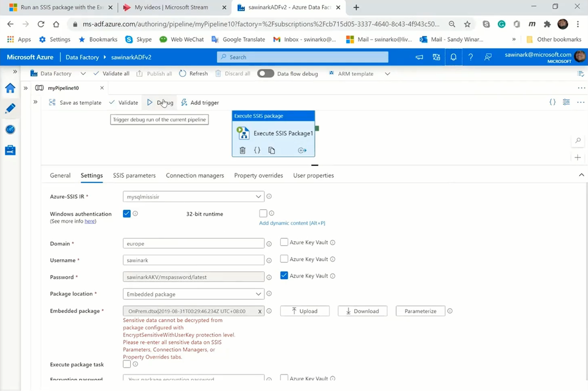Select My videos Microsoft Stream browser tab
The height and width of the screenshot is (391, 588).
click(171, 7)
